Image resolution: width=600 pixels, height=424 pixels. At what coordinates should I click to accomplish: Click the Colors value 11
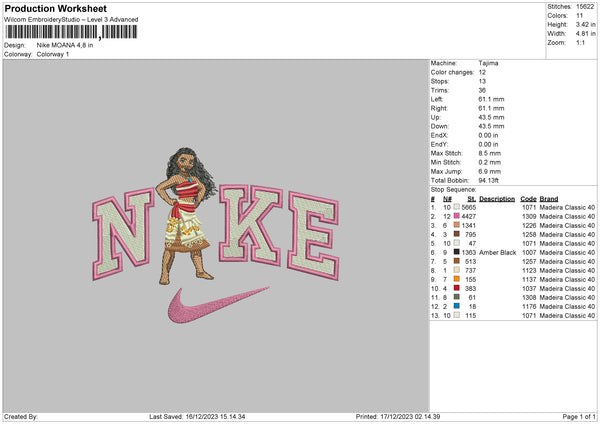pos(580,16)
